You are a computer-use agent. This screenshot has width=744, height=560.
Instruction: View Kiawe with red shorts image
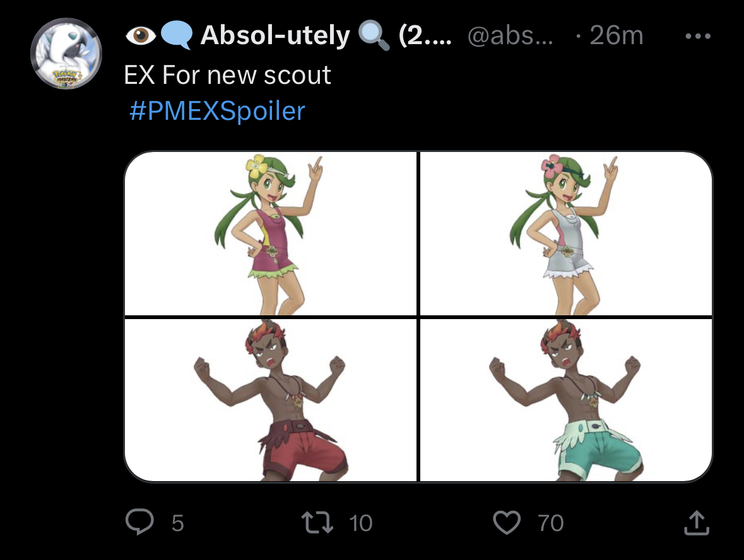271,400
